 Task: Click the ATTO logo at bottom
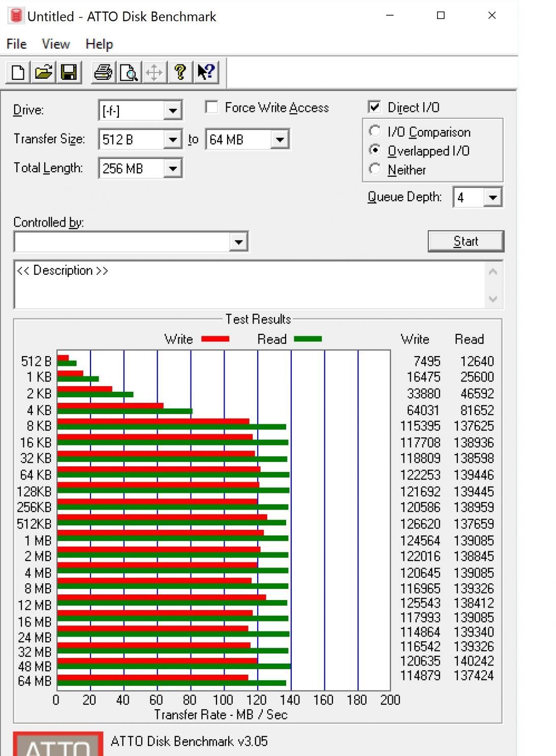tap(58, 744)
